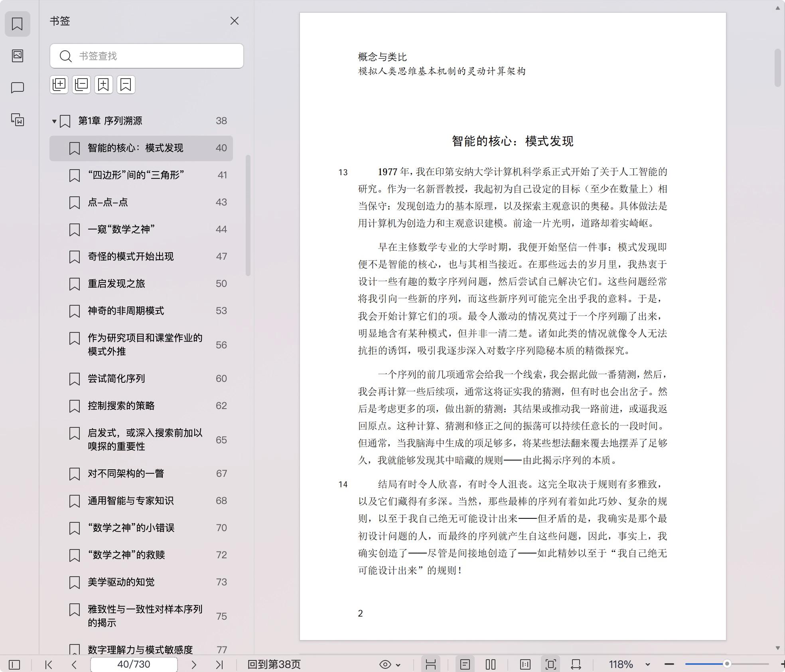Add a new bookmark
This screenshot has height=672, width=785.
tap(104, 85)
